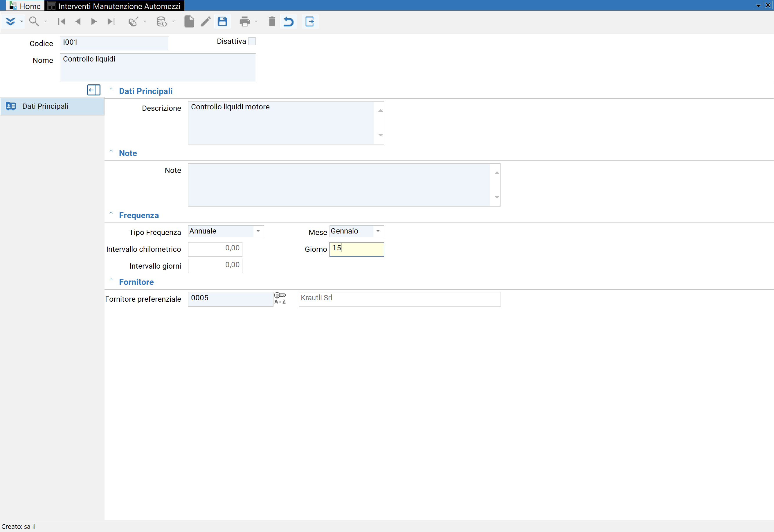Screen dimensions: 774x532
Task: Click the database refresh toolbar icon
Action: pyautogui.click(x=162, y=22)
